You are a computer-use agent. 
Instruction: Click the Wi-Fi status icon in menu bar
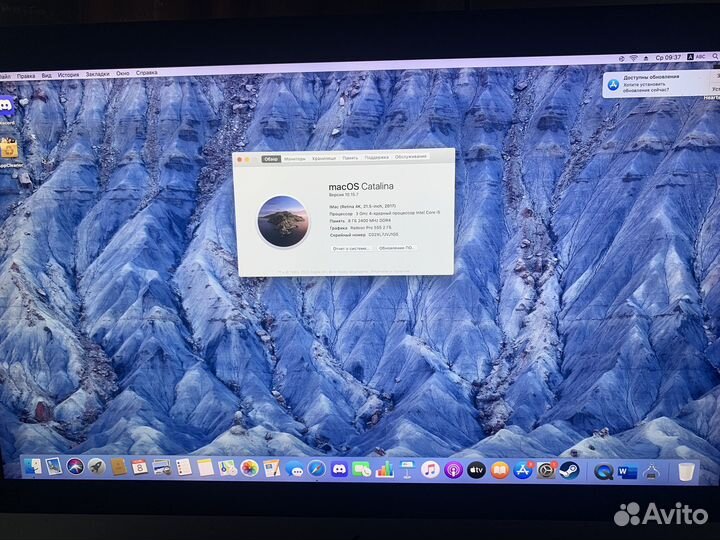tap(633, 58)
